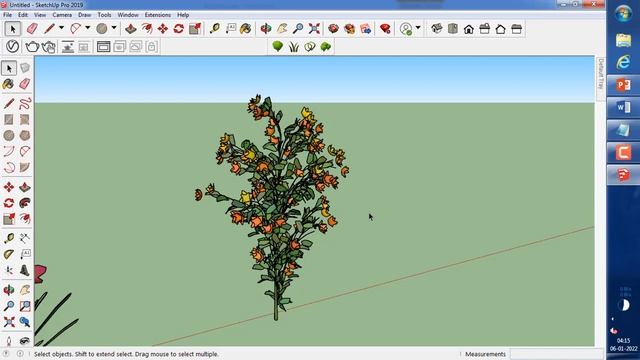Show V-Ray frame buffer window icon
Viewport: 640px width, 360px height.
[104, 47]
